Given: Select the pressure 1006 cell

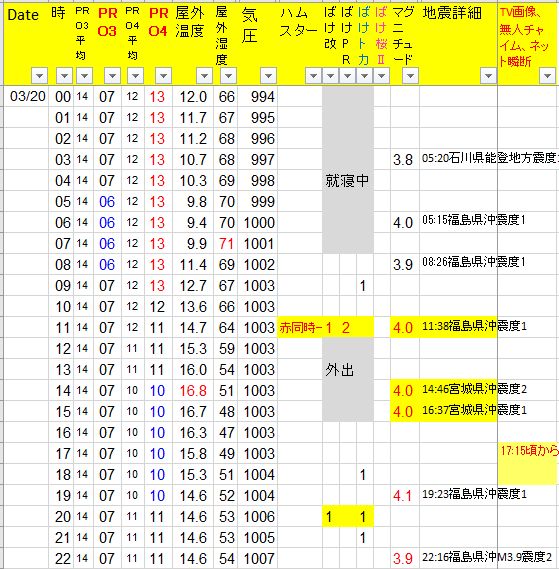Looking at the screenshot, I should [x=259, y=516].
